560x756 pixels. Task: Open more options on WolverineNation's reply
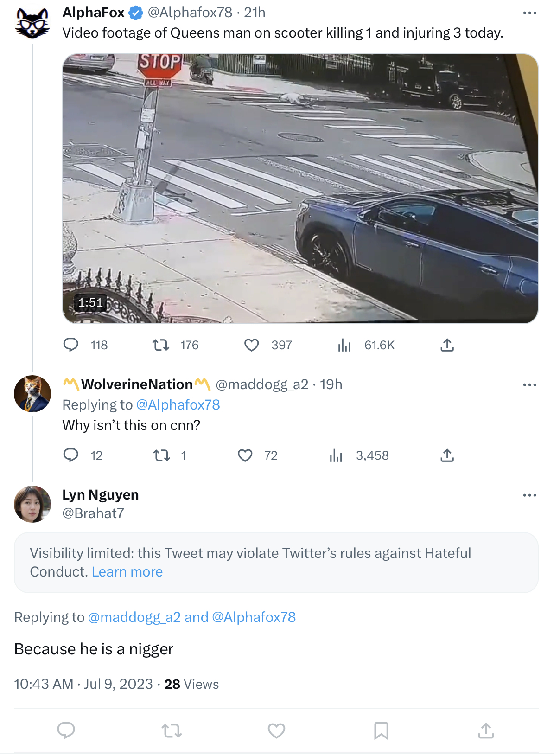[x=529, y=385]
